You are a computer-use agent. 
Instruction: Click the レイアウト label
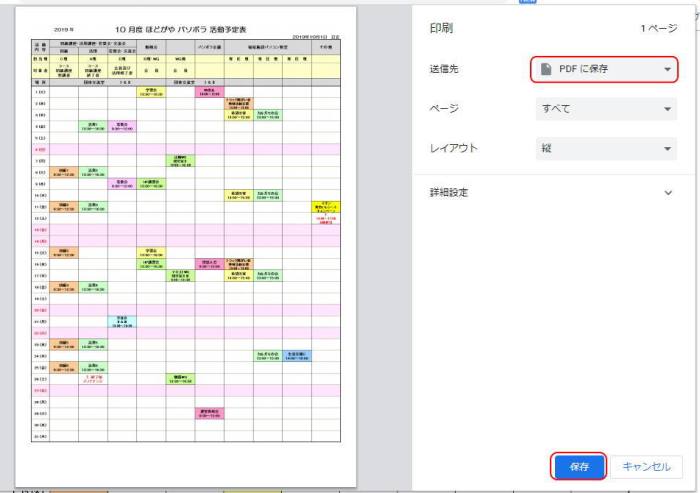tap(453, 148)
